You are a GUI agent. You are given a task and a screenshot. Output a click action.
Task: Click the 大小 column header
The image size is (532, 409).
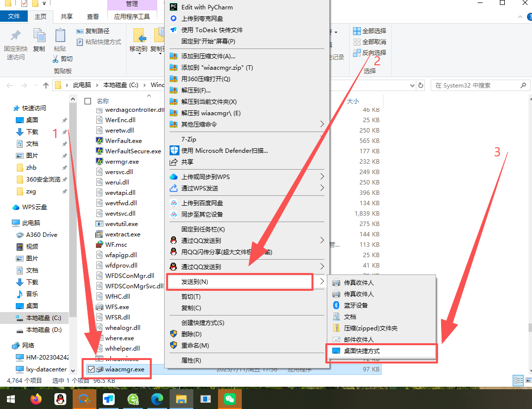[353, 101]
